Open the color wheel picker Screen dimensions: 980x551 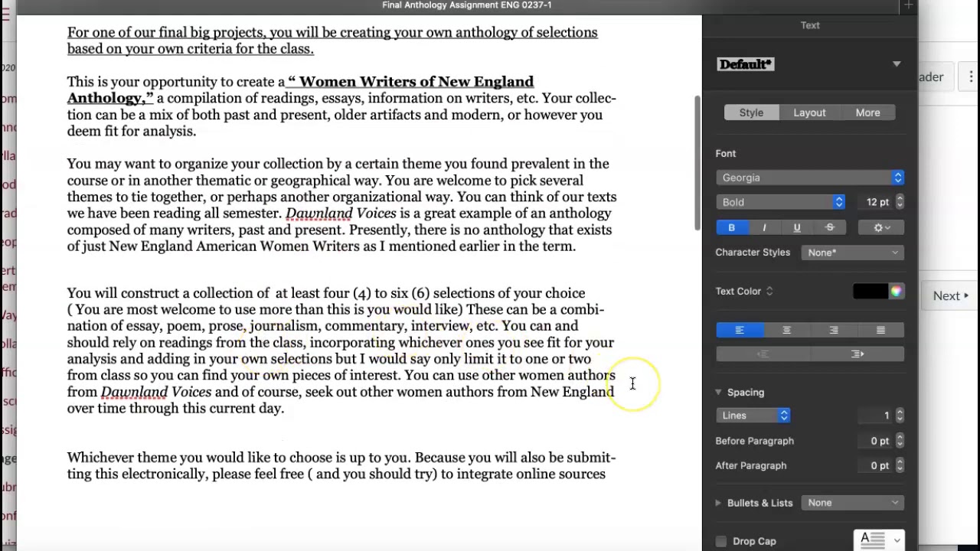click(x=897, y=291)
